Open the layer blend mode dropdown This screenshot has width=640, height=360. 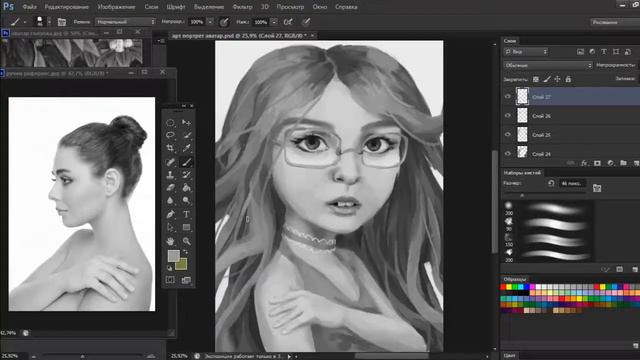click(548, 65)
